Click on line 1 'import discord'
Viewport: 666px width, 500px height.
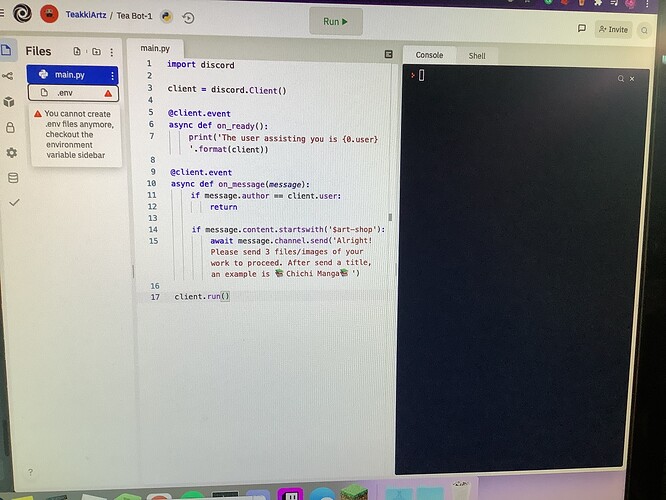click(200, 65)
